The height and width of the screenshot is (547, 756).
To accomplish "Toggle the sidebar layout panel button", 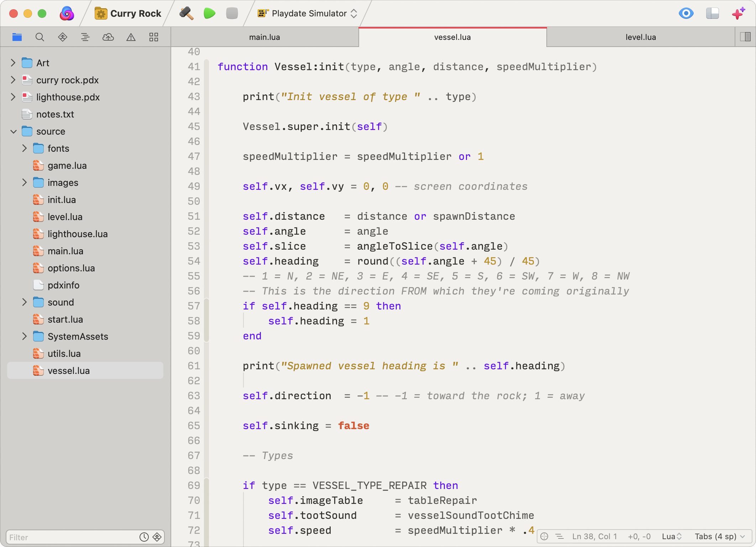I will (713, 14).
